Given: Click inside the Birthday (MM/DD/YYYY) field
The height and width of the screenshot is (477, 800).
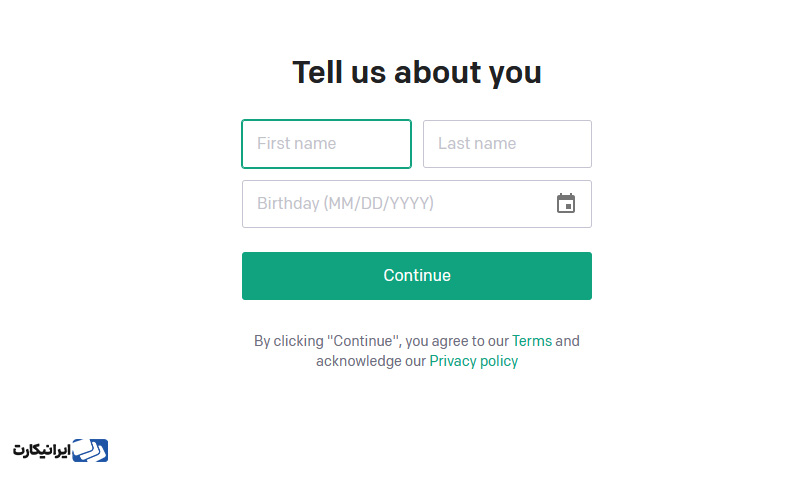Looking at the screenshot, I should pyautogui.click(x=417, y=204).
